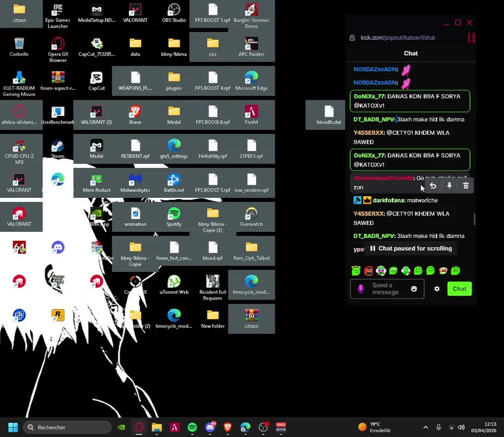
Task: Open the Burglin' Gnomes Demo shortcut
Action: [251, 15]
